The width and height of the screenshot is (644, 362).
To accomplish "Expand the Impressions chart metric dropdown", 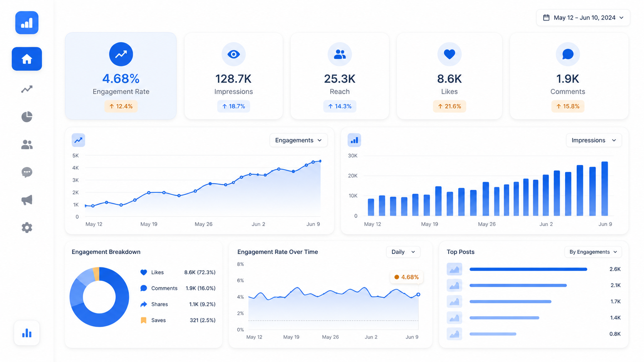I will coord(594,140).
